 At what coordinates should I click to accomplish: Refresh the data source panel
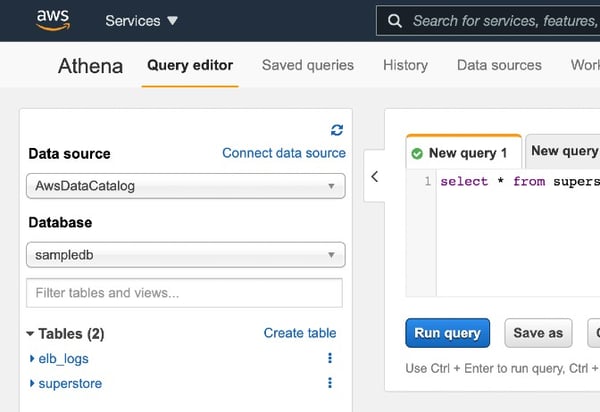click(x=337, y=130)
